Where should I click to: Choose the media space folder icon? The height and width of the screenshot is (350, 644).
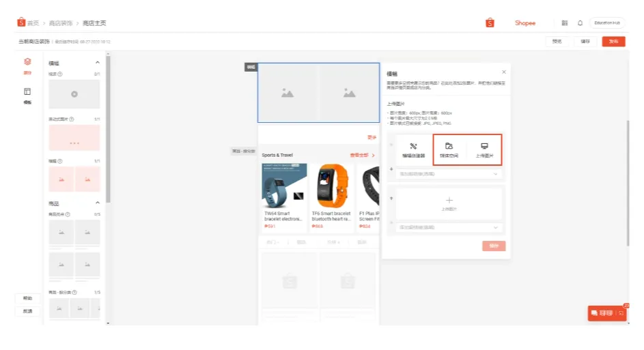pyautogui.click(x=449, y=150)
